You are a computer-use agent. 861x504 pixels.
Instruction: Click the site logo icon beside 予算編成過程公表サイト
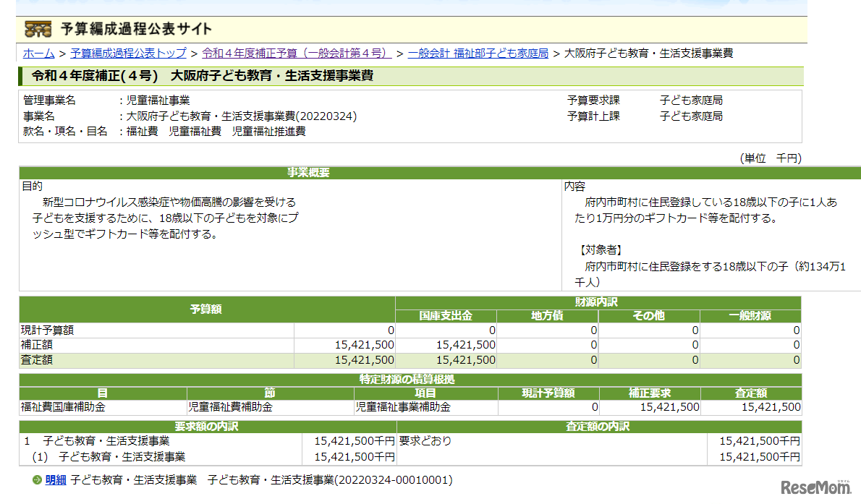tap(38, 29)
